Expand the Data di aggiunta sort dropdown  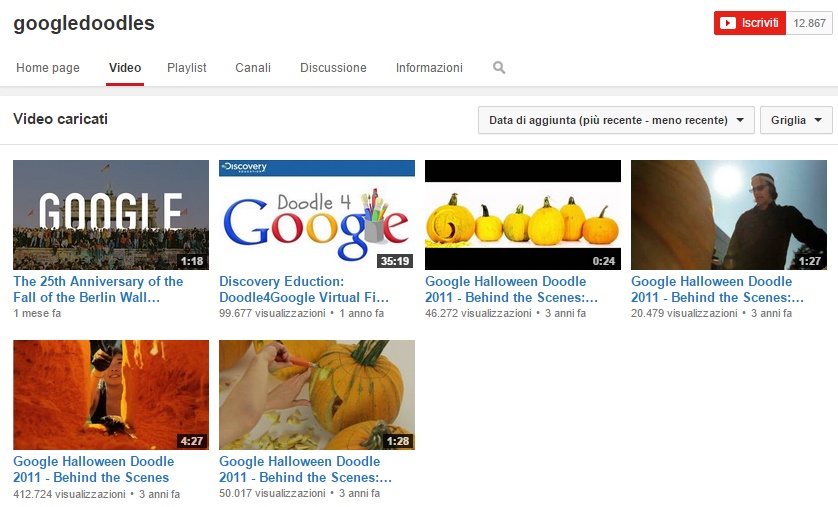coord(616,120)
